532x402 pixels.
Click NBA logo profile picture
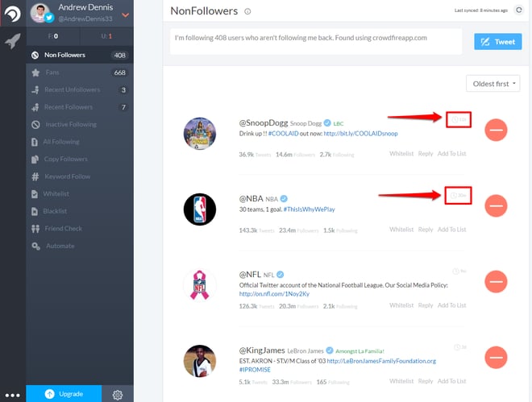(200, 209)
